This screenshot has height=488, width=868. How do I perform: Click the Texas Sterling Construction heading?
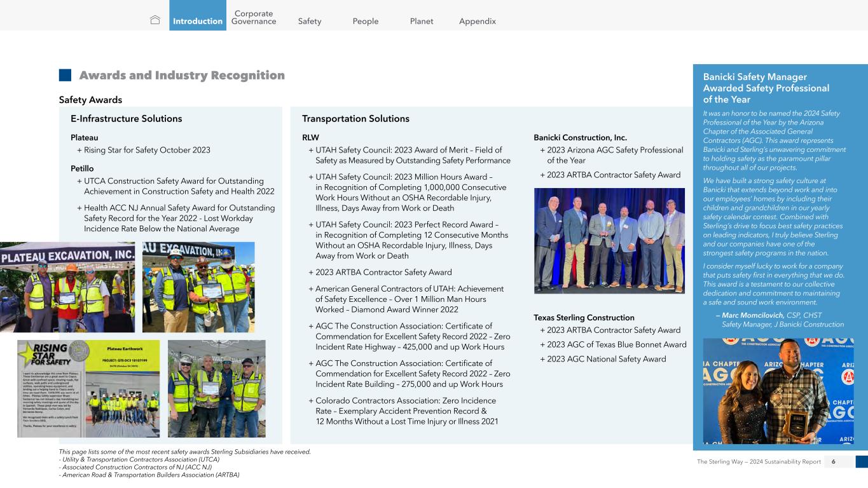pyautogui.click(x=584, y=318)
